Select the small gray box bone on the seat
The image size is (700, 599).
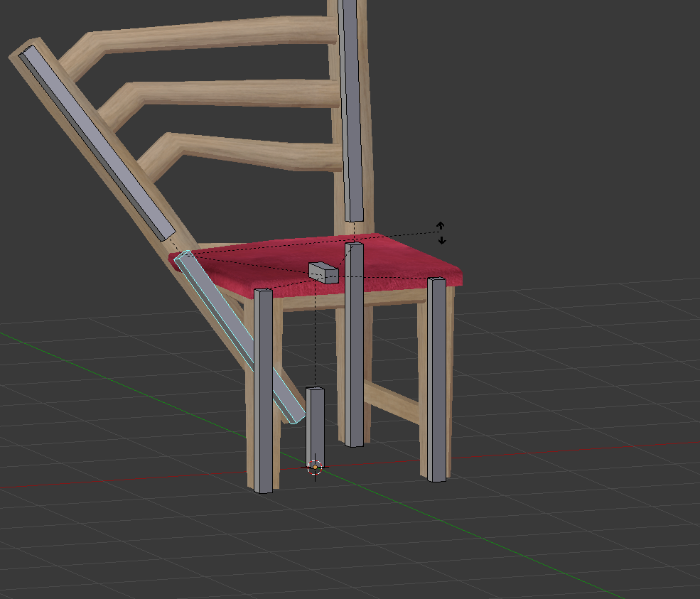[x=324, y=272]
